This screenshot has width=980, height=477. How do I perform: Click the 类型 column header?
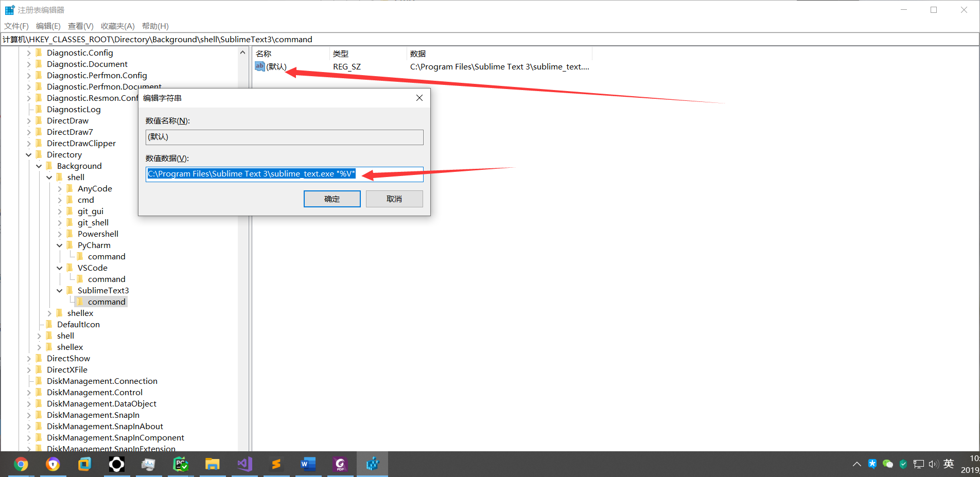368,54
